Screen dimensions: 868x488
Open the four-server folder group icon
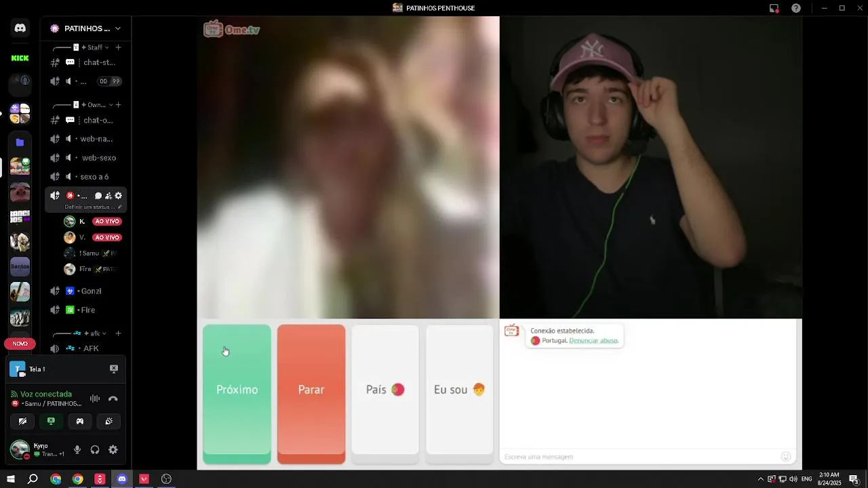tap(20, 113)
